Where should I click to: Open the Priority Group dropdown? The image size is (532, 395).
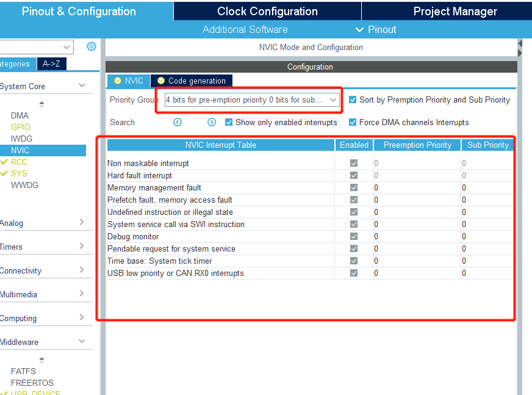[x=252, y=100]
